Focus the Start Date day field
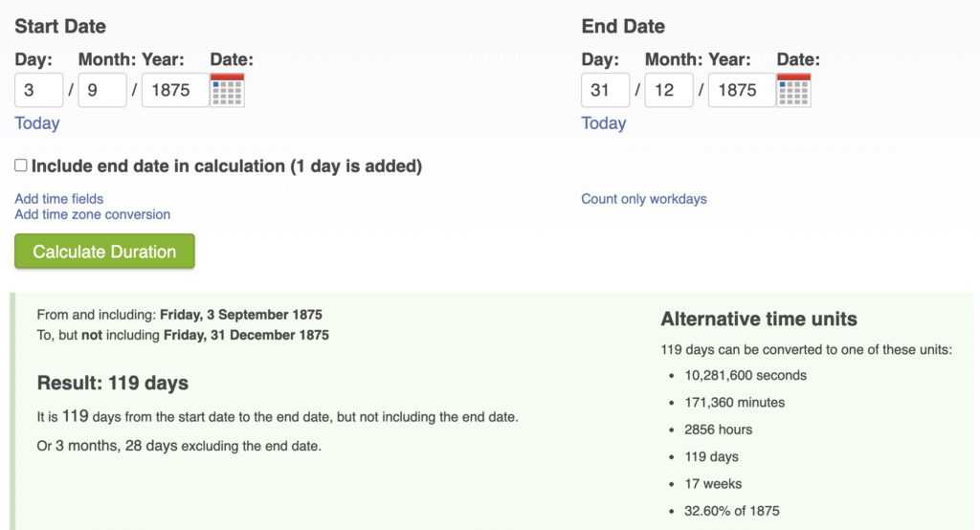Screen dimensions: 980x530 tap(39, 90)
